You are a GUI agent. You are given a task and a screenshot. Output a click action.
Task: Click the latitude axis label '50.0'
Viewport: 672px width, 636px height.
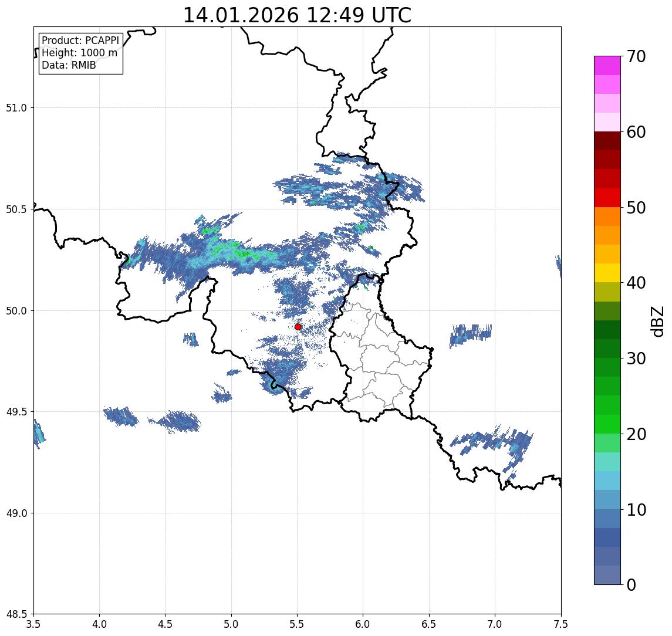(x=16, y=311)
